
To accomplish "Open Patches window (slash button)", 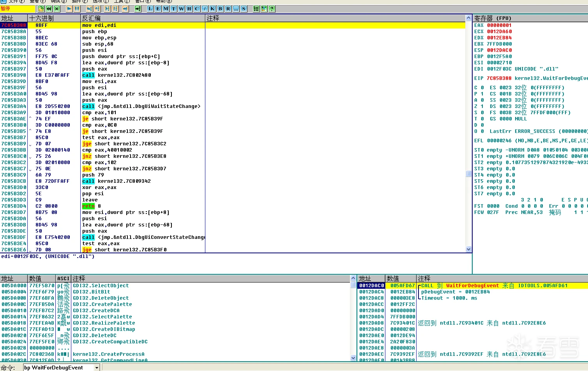I will (x=205, y=9).
